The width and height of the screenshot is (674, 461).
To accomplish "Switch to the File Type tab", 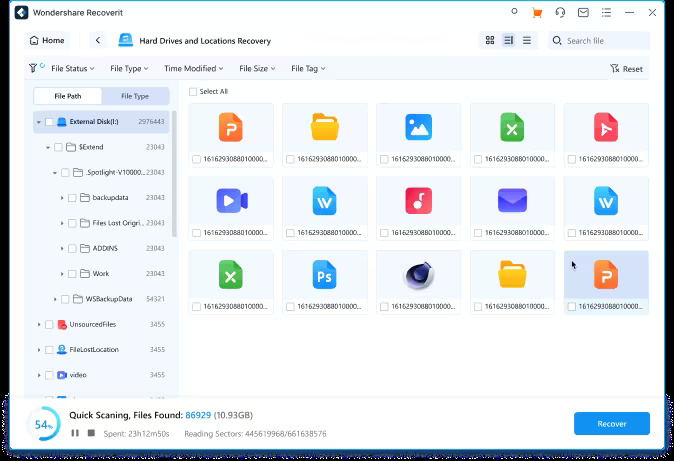I will (135, 96).
